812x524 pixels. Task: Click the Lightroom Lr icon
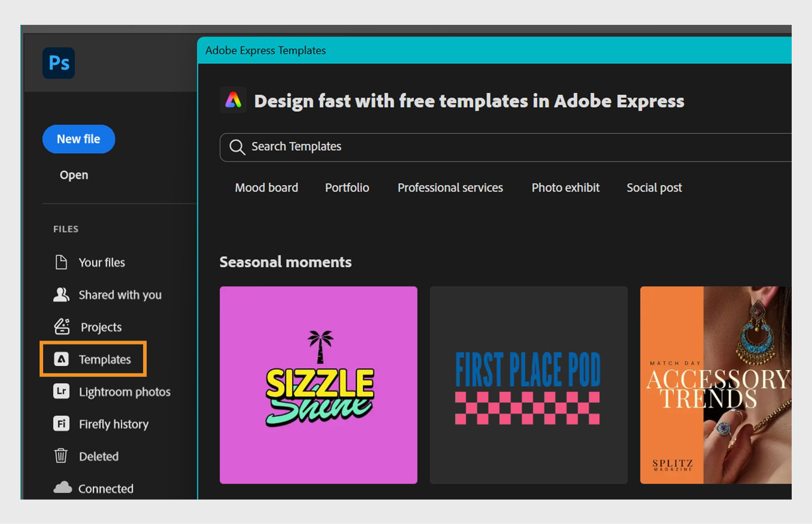61,392
